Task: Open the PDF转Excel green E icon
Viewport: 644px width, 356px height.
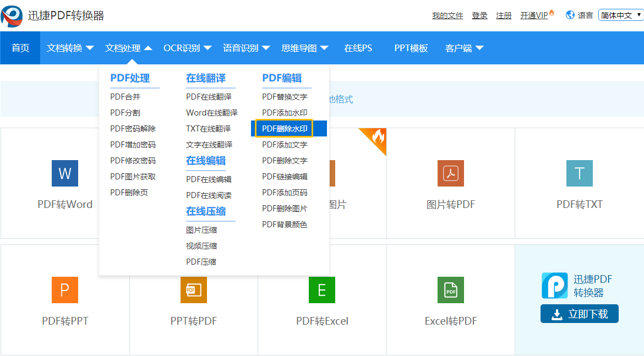Action: [x=322, y=290]
